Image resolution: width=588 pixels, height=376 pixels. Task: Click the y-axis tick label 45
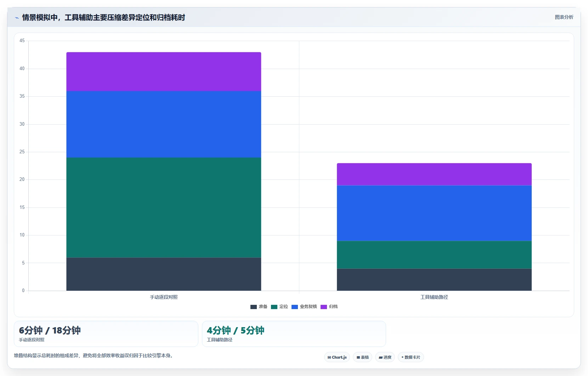22,41
